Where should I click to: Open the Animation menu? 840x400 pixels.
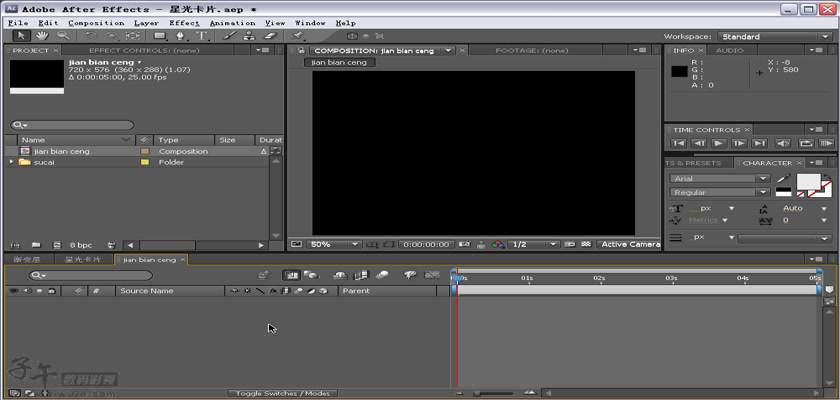click(232, 23)
